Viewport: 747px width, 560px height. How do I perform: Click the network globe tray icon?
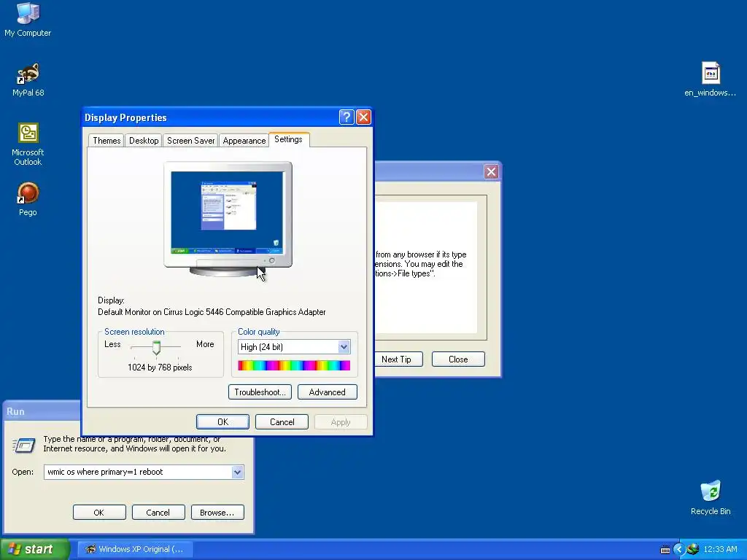click(x=693, y=549)
